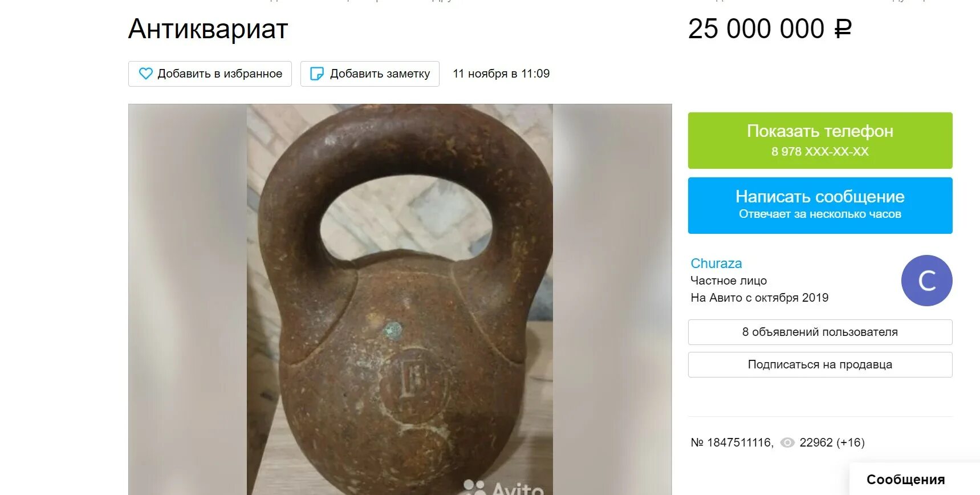Open Churaza's round avatar icon

click(926, 281)
